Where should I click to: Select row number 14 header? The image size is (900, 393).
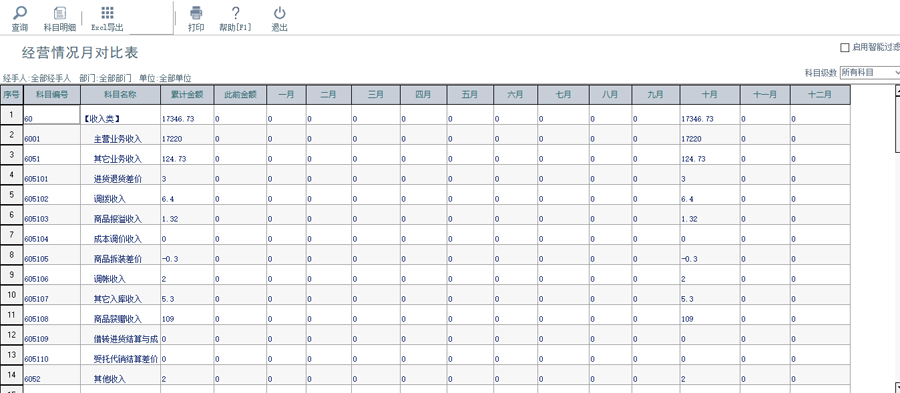pos(11,375)
